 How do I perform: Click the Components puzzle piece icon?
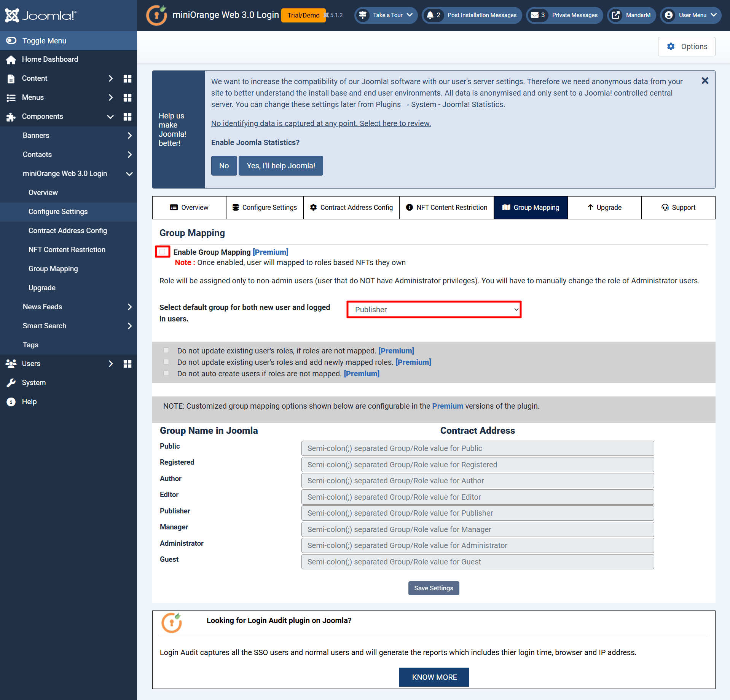pos(11,117)
